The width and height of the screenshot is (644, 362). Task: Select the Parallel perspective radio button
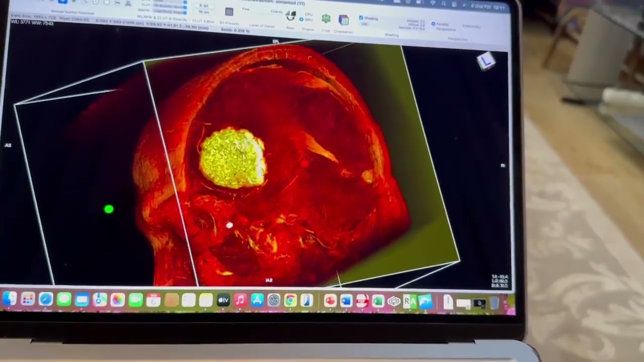tap(433, 24)
